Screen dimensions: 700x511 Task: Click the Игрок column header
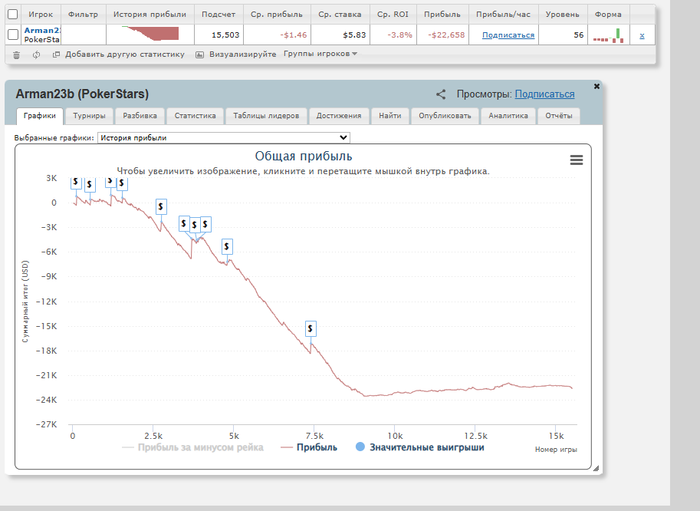click(41, 14)
